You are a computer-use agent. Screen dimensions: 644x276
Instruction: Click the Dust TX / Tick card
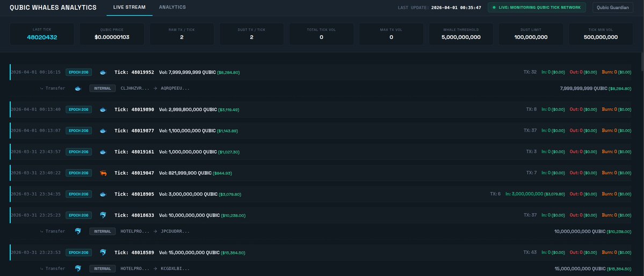pyautogui.click(x=251, y=34)
